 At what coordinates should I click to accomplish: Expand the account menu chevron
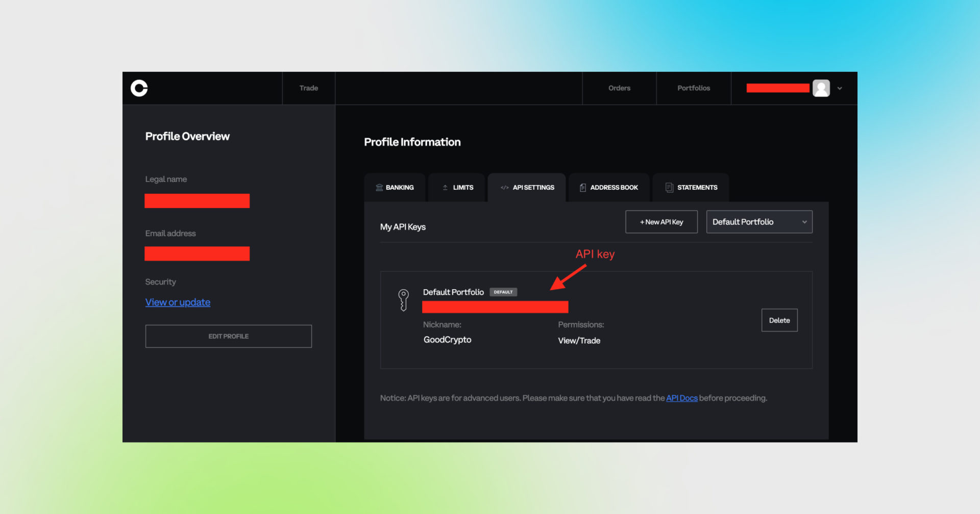click(840, 88)
